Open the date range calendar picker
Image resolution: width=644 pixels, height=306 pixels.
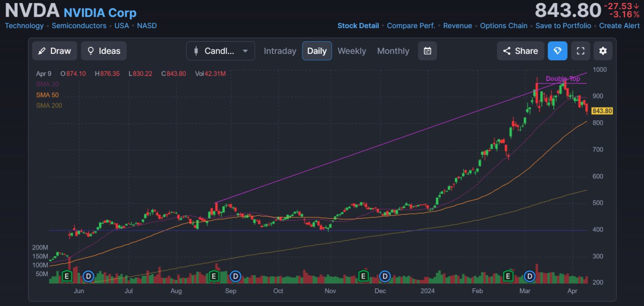point(427,51)
